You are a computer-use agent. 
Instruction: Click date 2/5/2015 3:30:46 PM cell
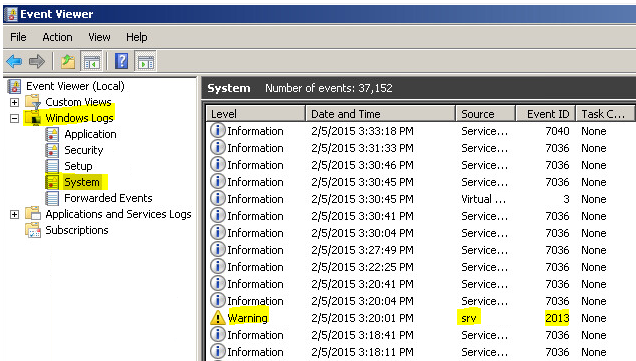pyautogui.click(x=362, y=165)
